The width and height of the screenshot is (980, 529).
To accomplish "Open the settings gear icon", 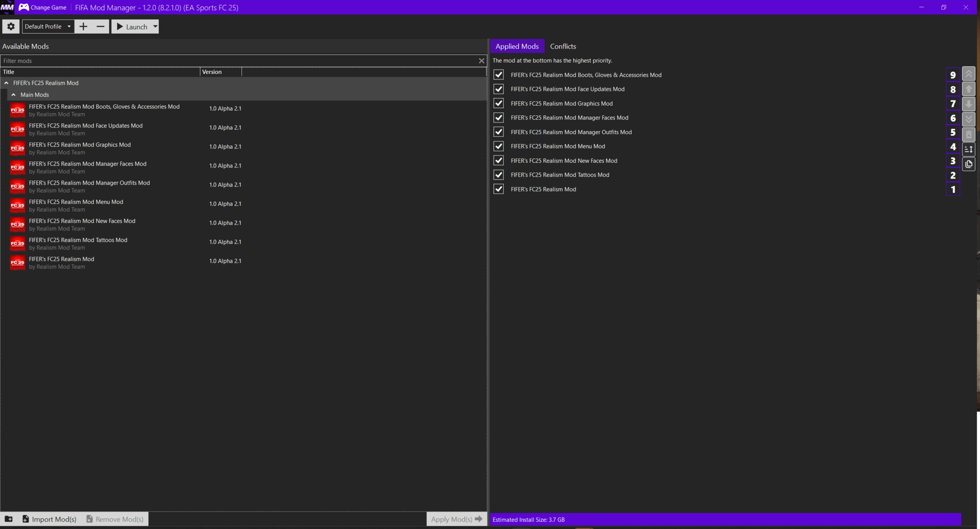I will 11,27.
